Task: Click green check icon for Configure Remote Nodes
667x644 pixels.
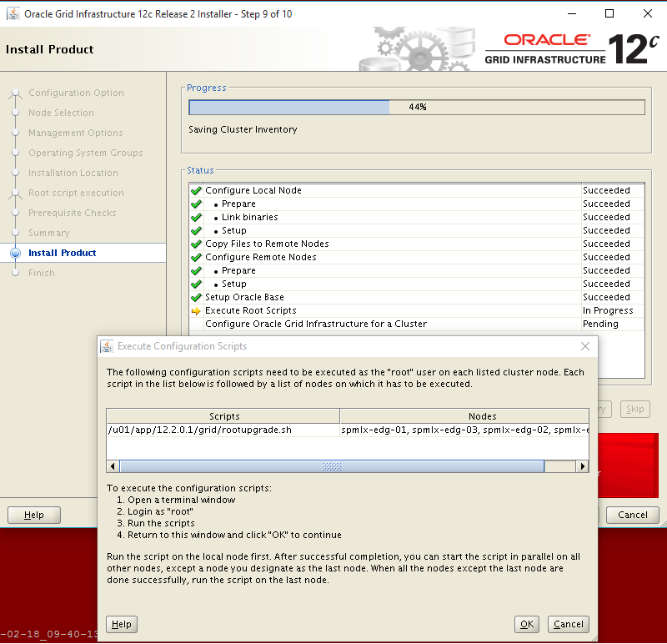Action: pos(196,257)
